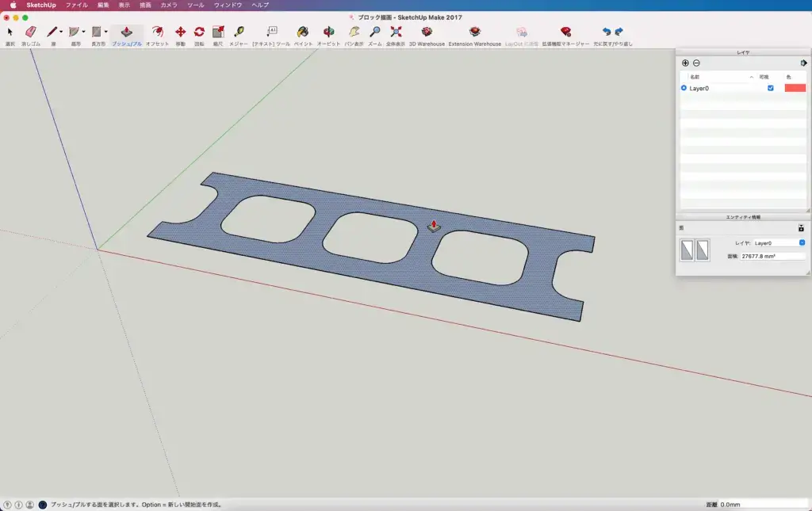Choose the オフセット offset tool

point(158,32)
